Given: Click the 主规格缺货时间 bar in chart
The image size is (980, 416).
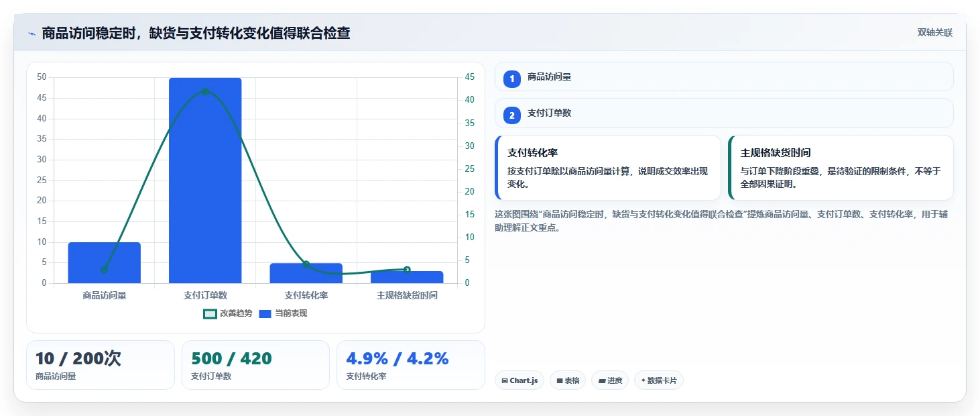Looking at the screenshot, I should [407, 277].
